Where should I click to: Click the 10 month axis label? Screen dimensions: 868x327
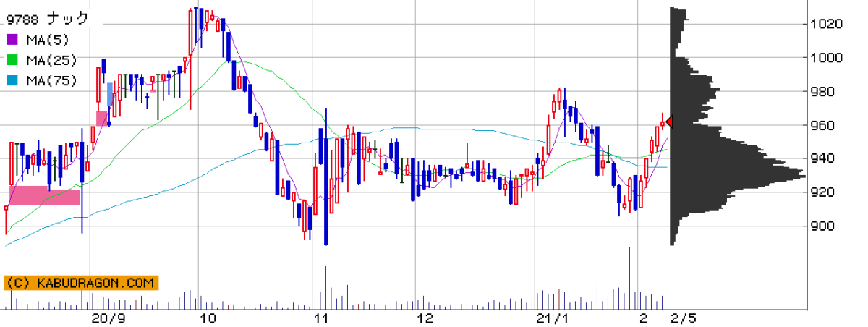click(209, 318)
